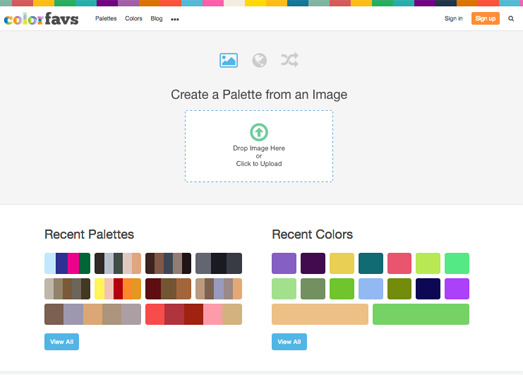Viewport: 523px width, 375px height.
Task: Open the wide brown and lavender palette
Action: click(x=93, y=314)
